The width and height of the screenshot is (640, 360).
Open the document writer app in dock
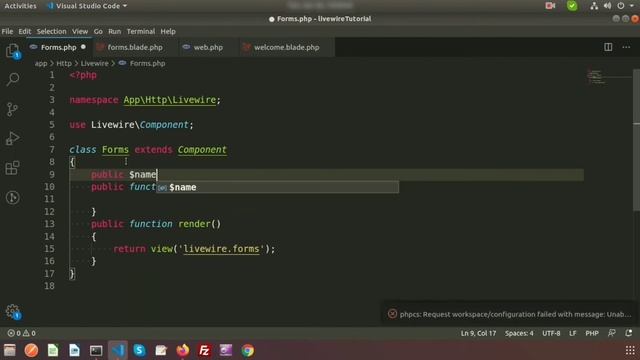74,350
